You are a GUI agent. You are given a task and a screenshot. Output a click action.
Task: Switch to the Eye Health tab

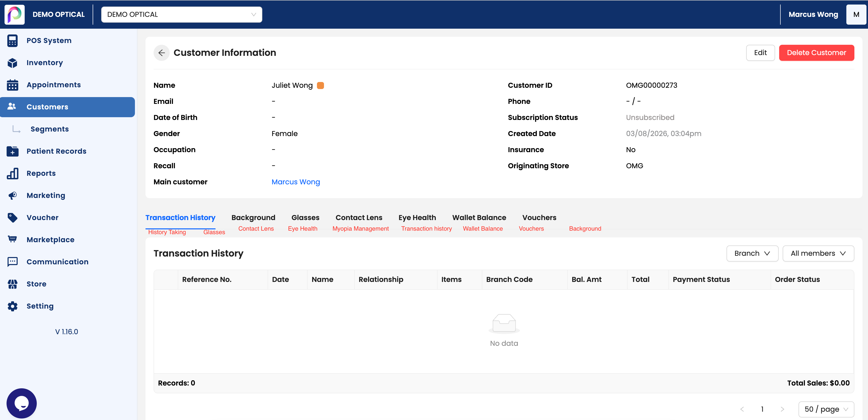point(417,218)
